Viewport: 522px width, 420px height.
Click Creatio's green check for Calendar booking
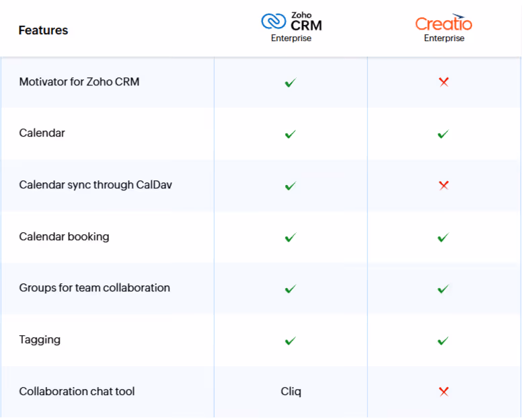(443, 237)
